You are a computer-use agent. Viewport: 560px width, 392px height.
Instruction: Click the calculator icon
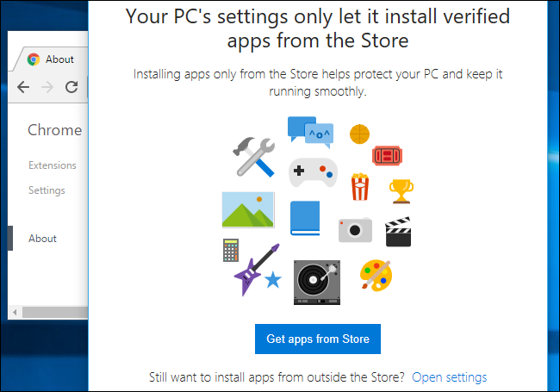pos(230,251)
